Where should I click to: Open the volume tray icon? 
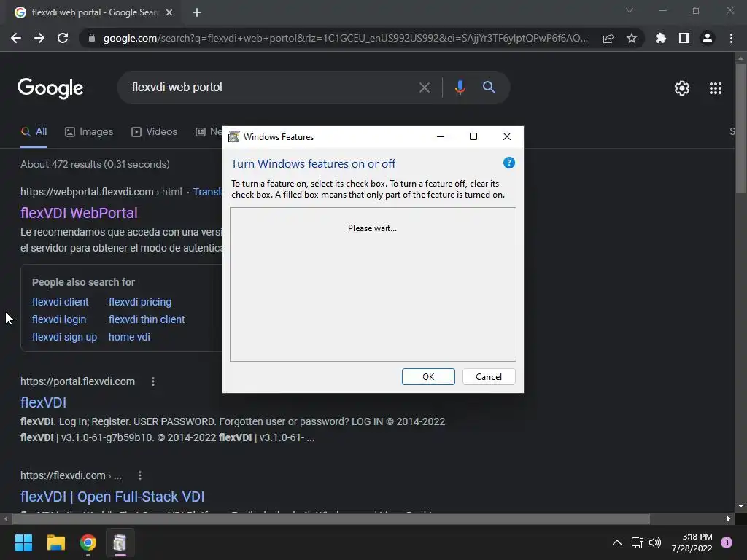click(x=656, y=542)
